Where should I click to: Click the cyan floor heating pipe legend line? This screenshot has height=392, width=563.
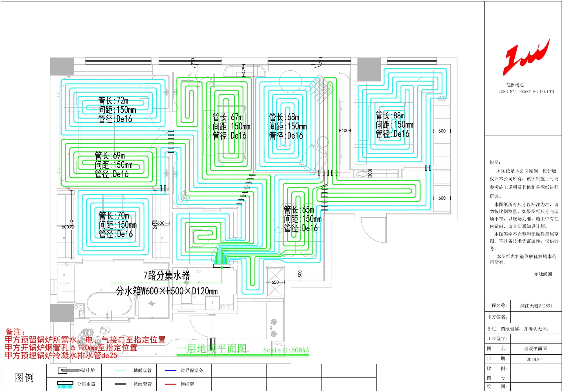[x=120, y=371]
